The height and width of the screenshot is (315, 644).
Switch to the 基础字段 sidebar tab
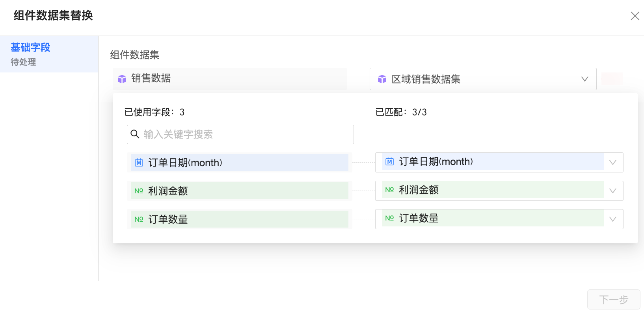(31, 48)
